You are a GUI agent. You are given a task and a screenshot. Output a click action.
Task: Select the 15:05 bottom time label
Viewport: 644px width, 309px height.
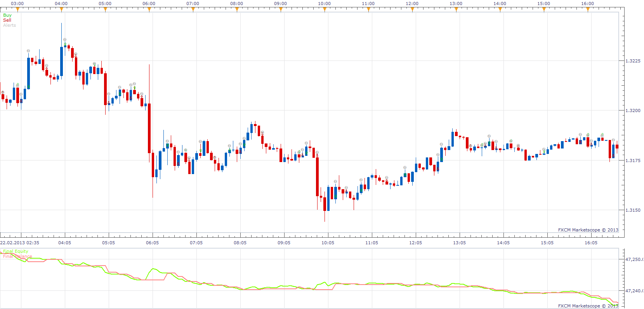coord(547,243)
